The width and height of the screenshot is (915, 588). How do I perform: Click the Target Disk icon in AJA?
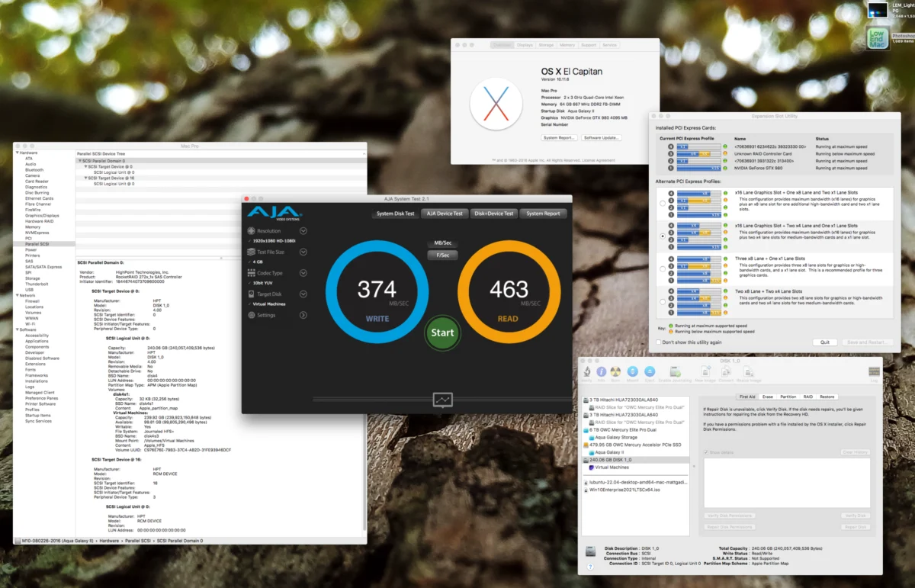pyautogui.click(x=251, y=294)
